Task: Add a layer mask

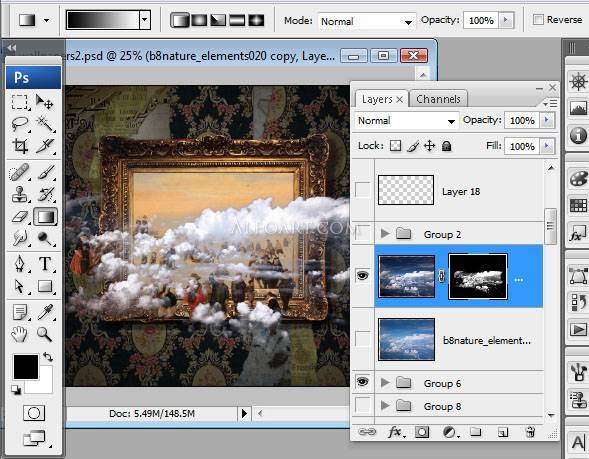Action: 422,432
